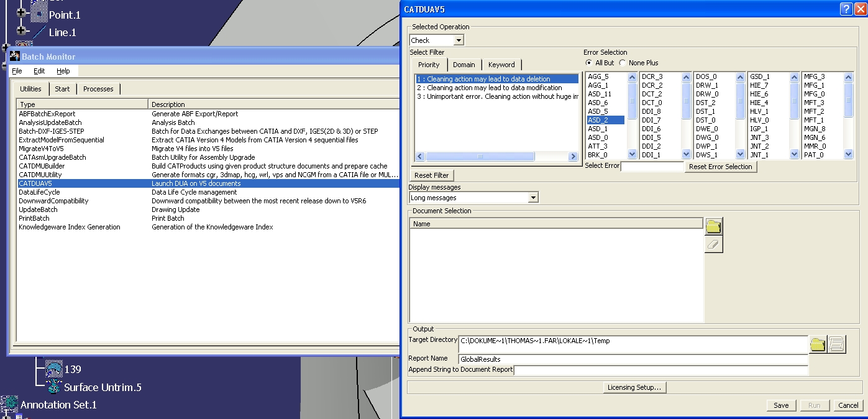Click the Line.1 icon in the tree
The image size is (868, 419).
[39, 32]
